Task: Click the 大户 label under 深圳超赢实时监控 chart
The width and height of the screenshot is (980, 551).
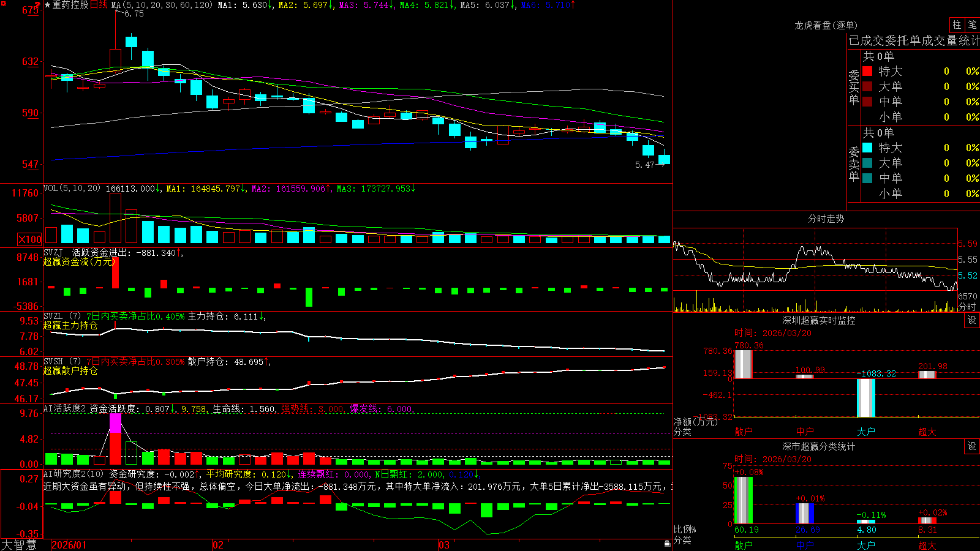Action: (x=866, y=432)
